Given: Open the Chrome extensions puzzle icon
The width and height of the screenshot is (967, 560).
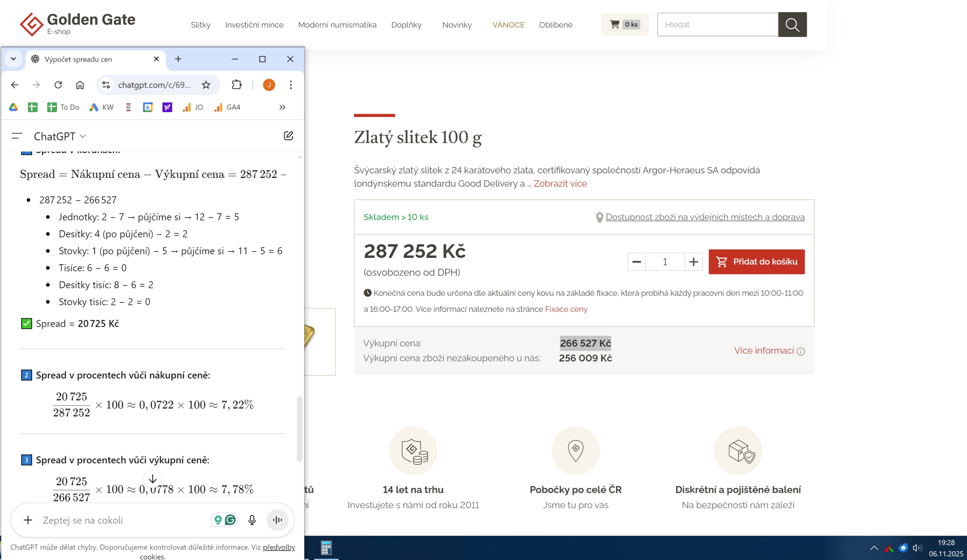Looking at the screenshot, I should (x=237, y=85).
